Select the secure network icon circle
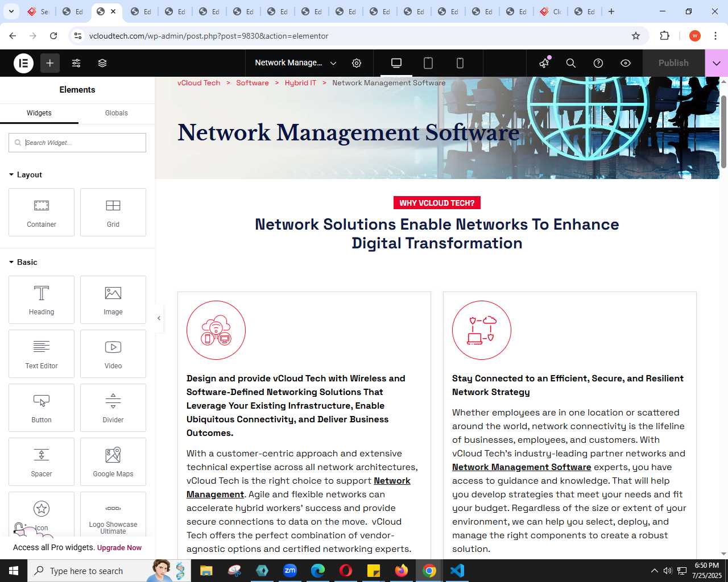Viewport: 728px width, 582px height. (482, 330)
